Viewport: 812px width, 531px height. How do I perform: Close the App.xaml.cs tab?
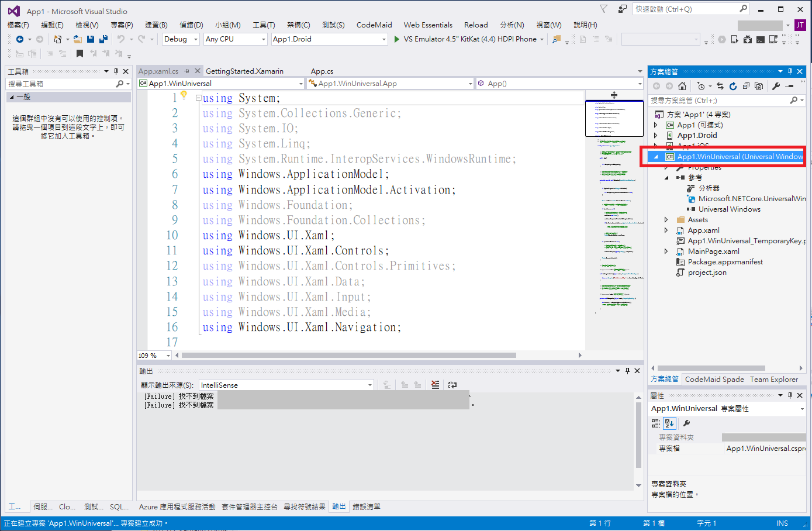click(x=197, y=71)
